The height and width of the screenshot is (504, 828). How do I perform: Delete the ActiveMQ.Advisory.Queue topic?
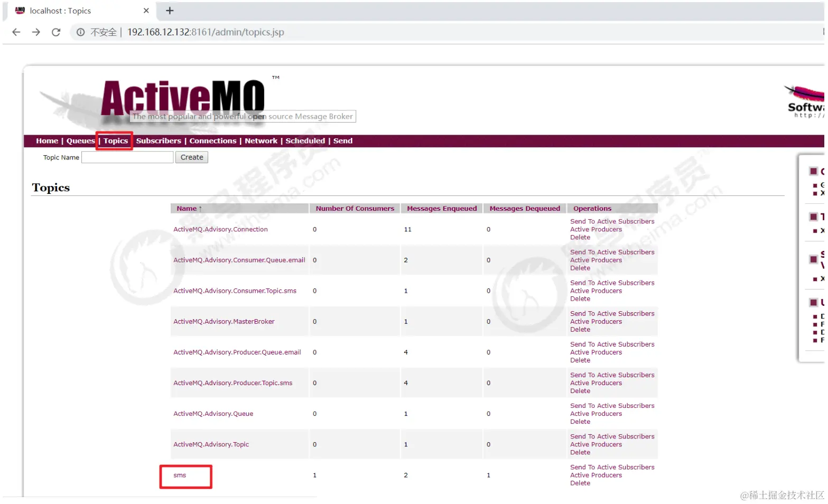[x=580, y=422]
